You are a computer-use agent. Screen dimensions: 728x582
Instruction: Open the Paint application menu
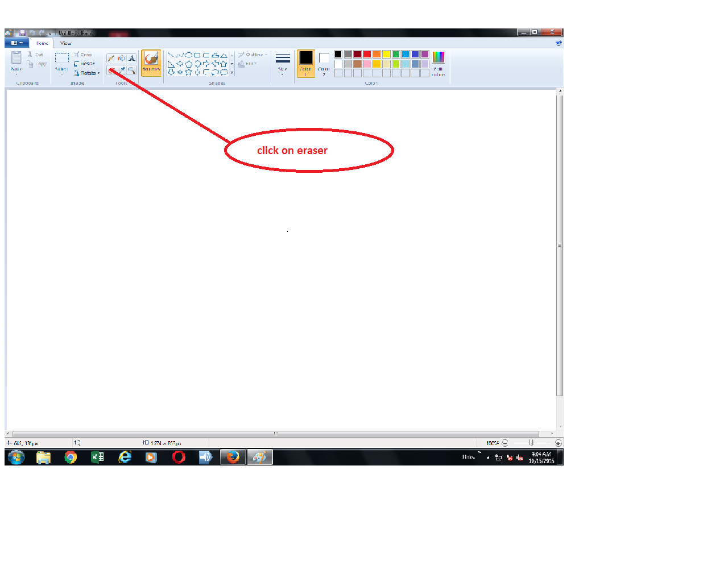coord(15,43)
